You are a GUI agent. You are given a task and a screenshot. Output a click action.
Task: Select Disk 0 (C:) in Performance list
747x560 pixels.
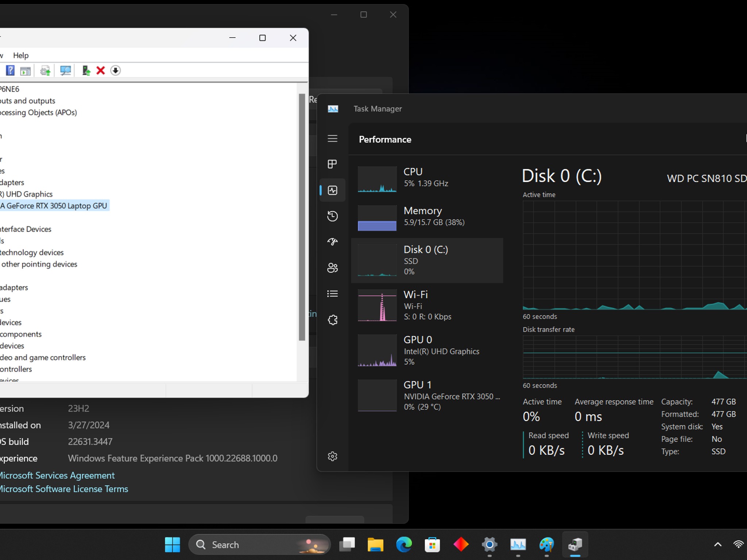[x=427, y=260]
